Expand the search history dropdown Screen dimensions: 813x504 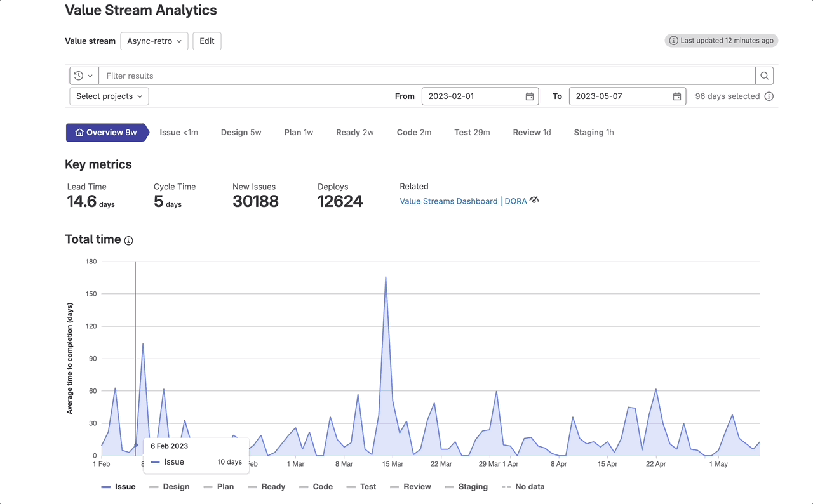(x=83, y=76)
